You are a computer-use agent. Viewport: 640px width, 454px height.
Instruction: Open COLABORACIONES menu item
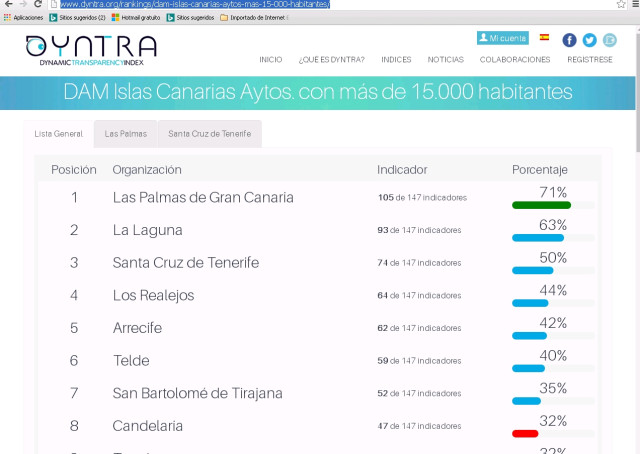[x=515, y=60]
